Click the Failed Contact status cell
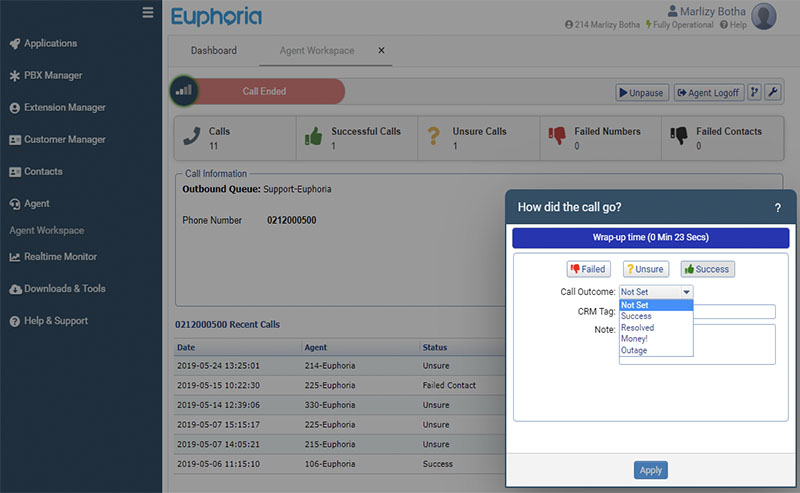The height and width of the screenshot is (493, 800). click(x=449, y=385)
